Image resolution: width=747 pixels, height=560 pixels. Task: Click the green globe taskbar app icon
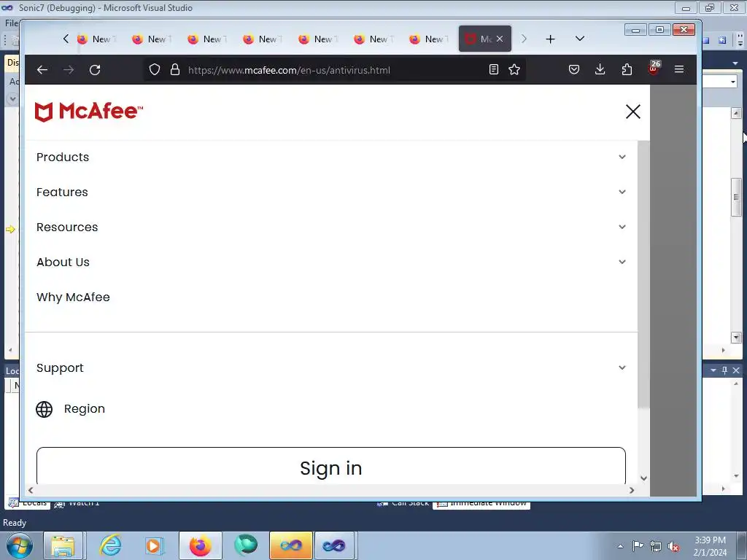point(246,545)
